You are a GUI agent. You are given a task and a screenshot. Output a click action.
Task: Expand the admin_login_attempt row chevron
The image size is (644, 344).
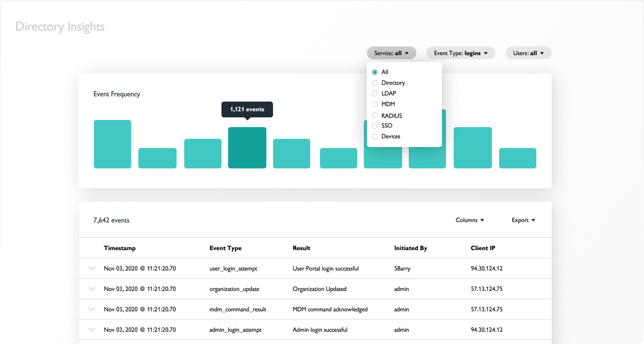coord(92,330)
